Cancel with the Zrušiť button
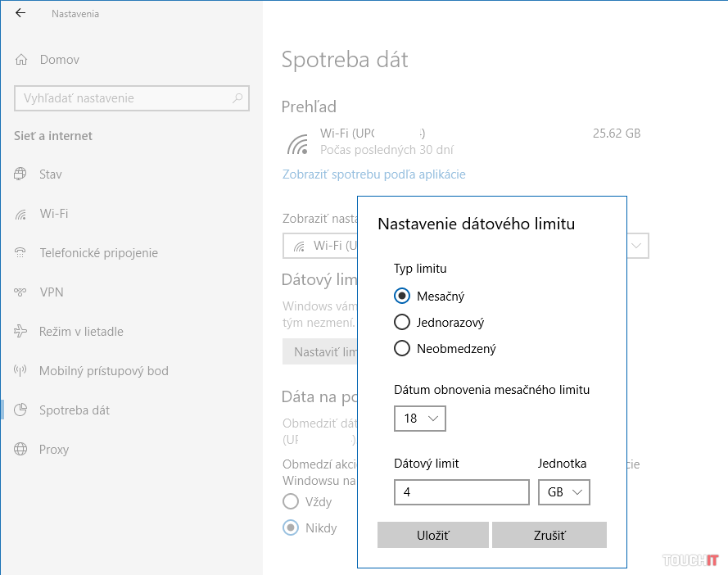728x575 pixels. tap(549, 535)
